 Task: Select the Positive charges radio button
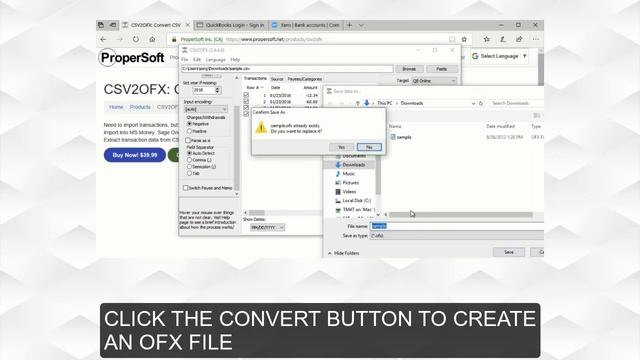click(x=189, y=131)
